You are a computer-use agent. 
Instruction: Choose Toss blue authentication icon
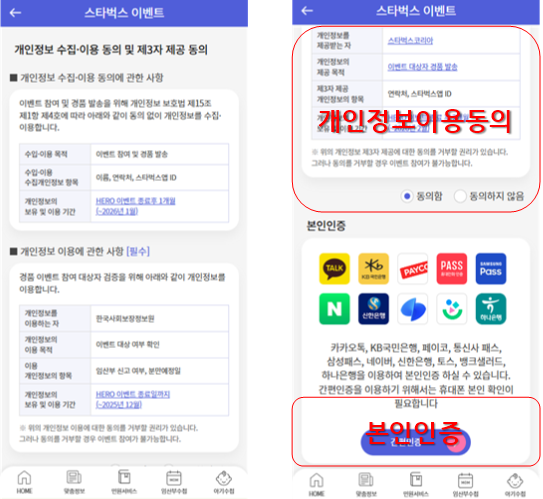[x=412, y=309]
